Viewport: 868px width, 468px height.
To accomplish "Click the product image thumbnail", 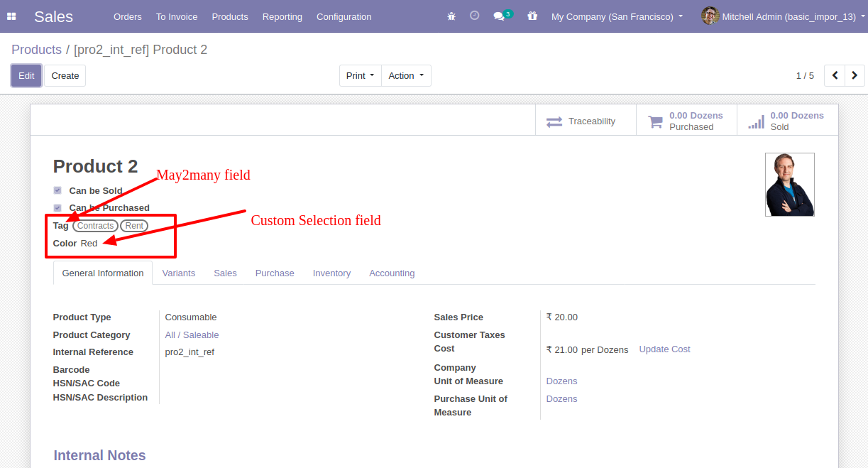I will click(x=789, y=185).
